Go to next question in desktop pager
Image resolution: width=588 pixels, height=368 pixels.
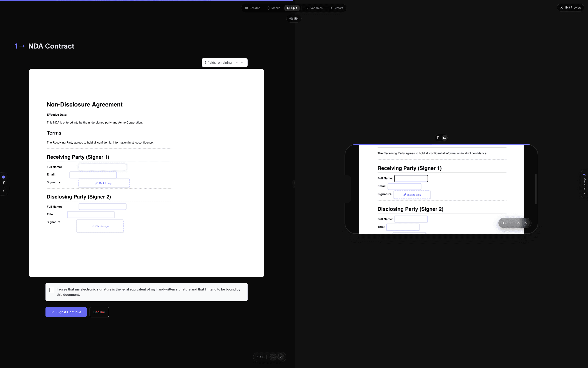click(x=281, y=357)
